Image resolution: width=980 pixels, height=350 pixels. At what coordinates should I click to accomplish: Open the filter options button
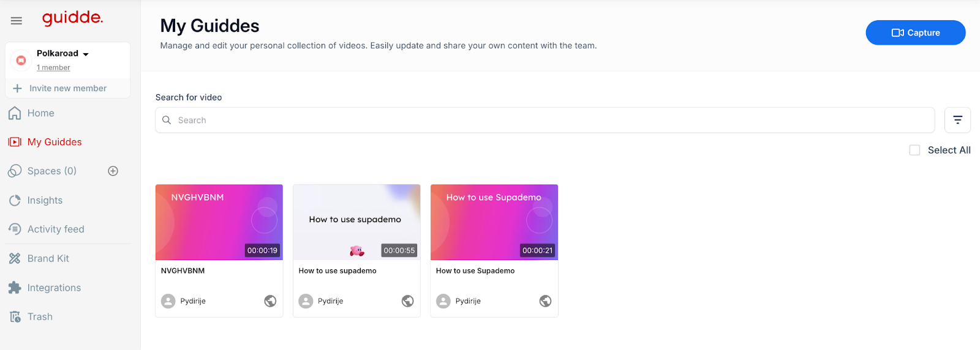[957, 120]
